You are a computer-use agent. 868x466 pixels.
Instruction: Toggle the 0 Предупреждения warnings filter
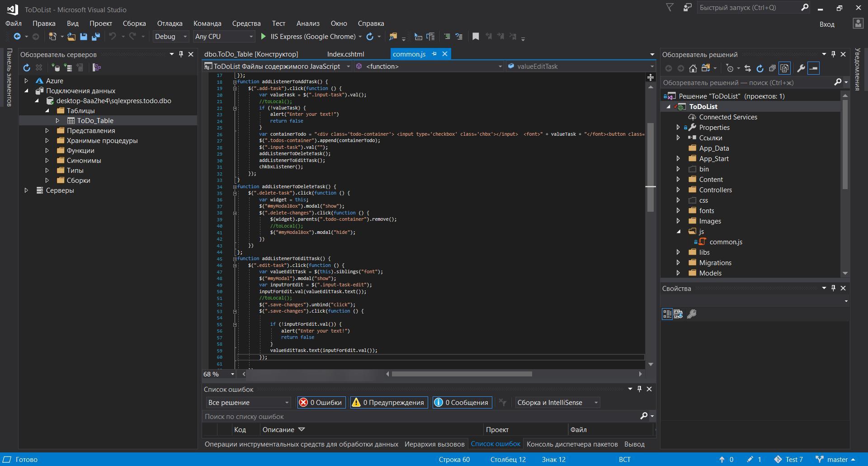click(x=389, y=403)
